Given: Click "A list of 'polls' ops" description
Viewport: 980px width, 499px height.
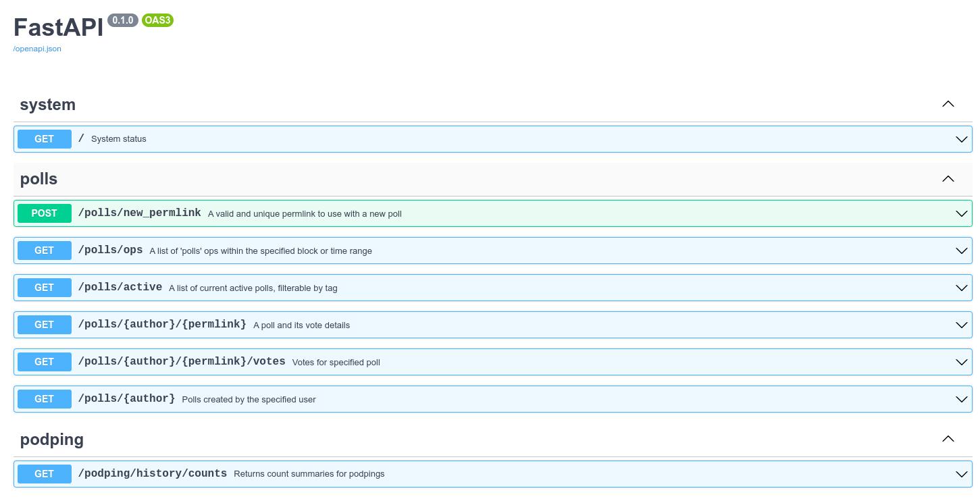Looking at the screenshot, I should click(261, 251).
